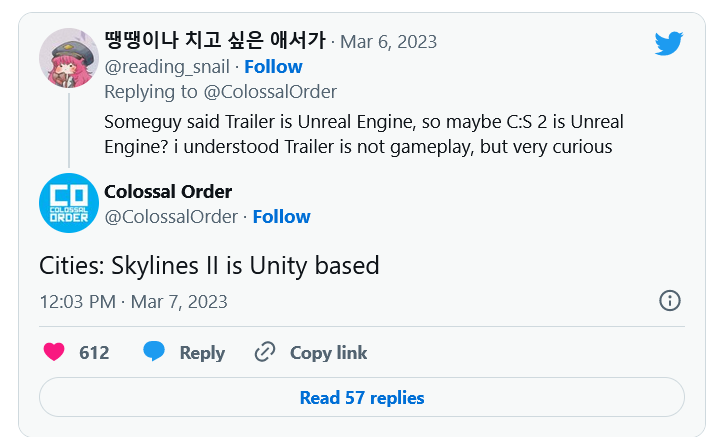Click the Reply text label
The height and width of the screenshot is (443, 716).
(x=202, y=353)
